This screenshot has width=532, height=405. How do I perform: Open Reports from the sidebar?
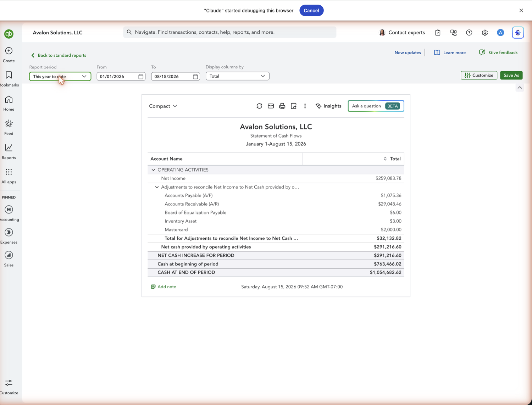pos(9,152)
